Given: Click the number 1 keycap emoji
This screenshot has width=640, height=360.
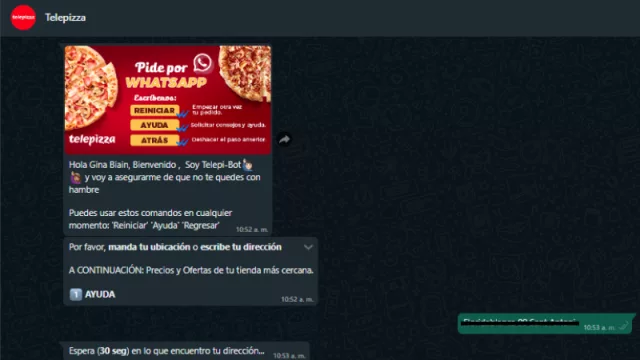Looking at the screenshot, I should pyautogui.click(x=76, y=294).
